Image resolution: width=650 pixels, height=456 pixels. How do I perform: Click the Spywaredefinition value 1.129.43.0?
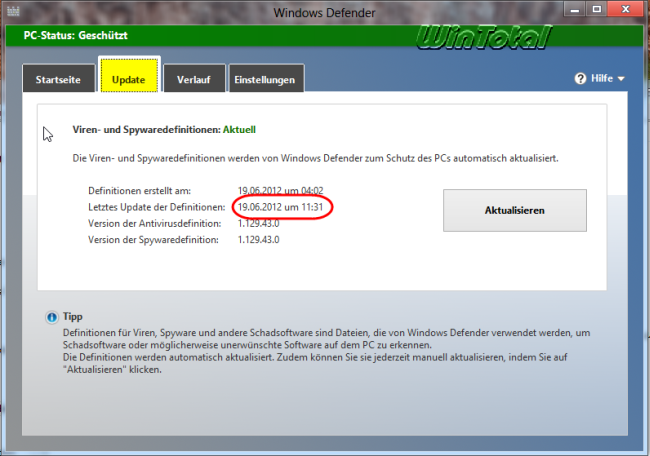[x=258, y=240]
